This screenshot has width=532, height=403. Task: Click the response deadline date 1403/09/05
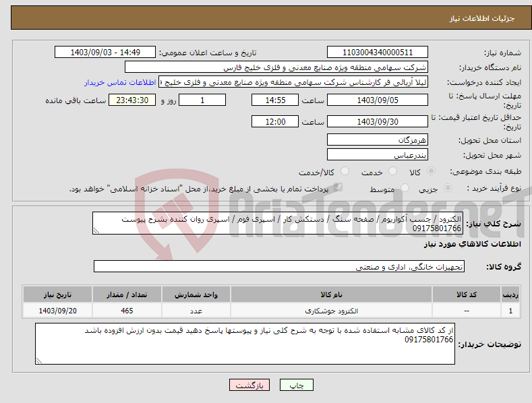click(378, 100)
